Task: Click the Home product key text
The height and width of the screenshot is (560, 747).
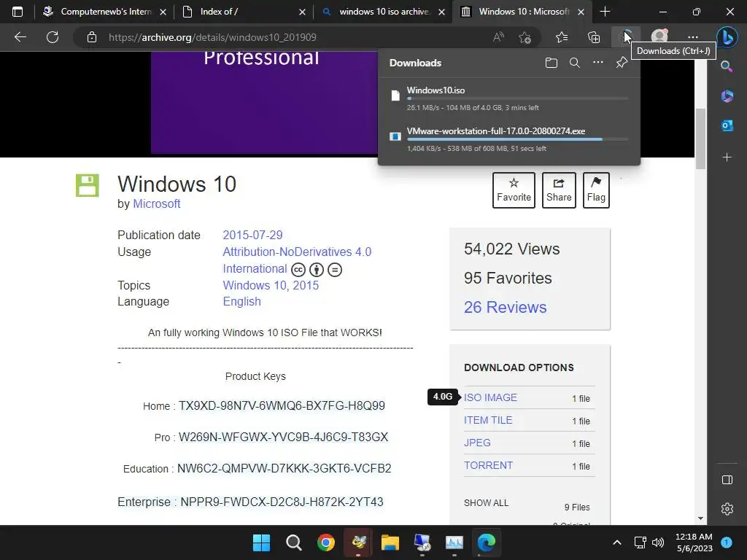Action: (x=282, y=405)
